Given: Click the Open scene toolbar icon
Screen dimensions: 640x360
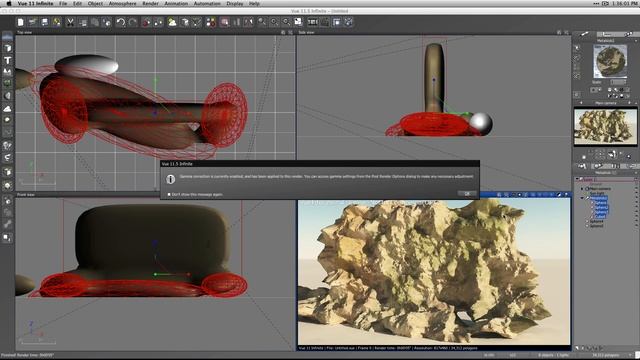Looking at the screenshot, I should pyautogui.click(x=32, y=22).
